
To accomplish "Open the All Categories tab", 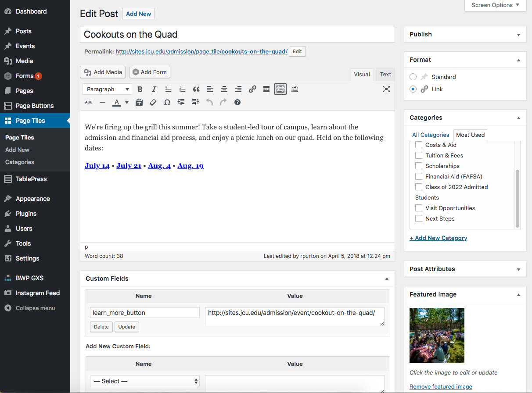I will 431,135.
